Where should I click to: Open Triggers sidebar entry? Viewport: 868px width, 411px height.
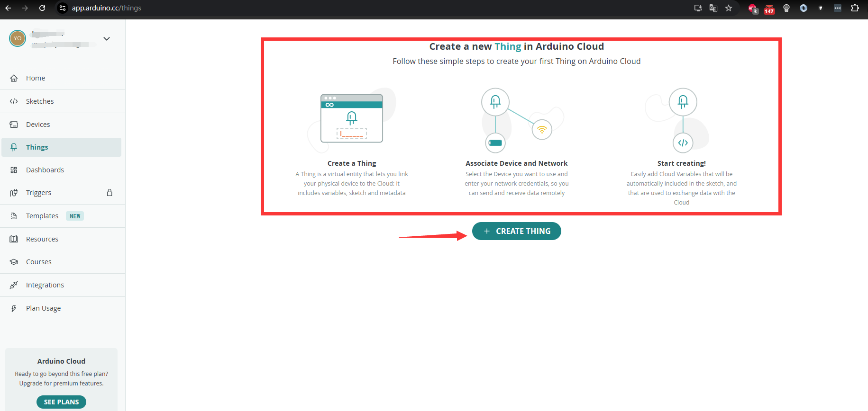tap(62, 193)
